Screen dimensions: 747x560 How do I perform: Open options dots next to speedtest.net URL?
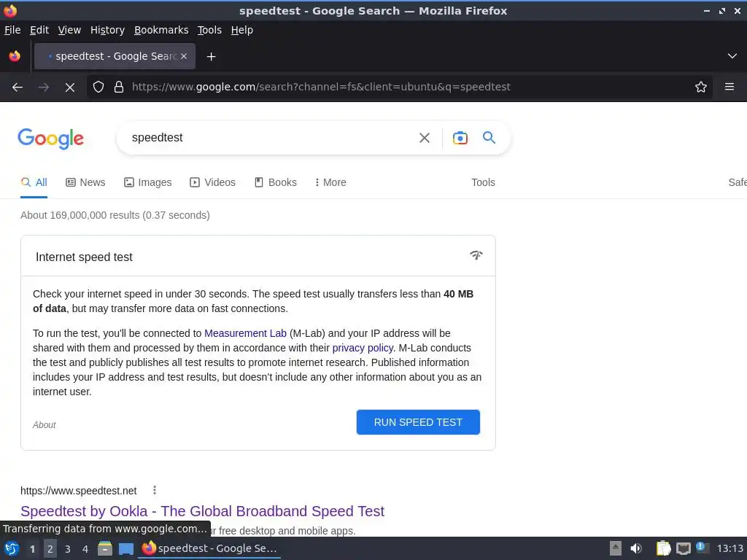pos(155,490)
